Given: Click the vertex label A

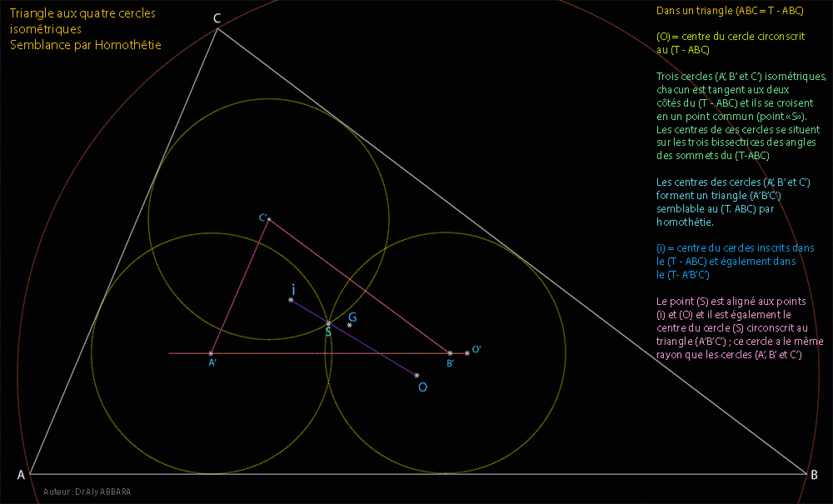Looking at the screenshot, I should point(21,475).
